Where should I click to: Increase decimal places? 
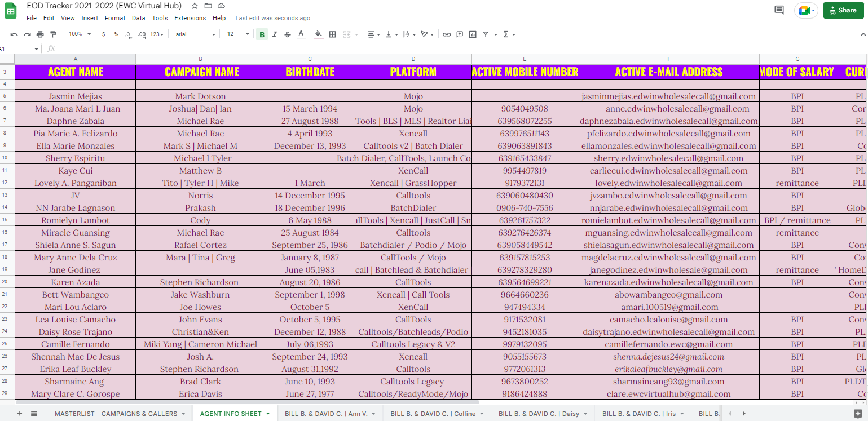pyautogui.click(x=142, y=34)
